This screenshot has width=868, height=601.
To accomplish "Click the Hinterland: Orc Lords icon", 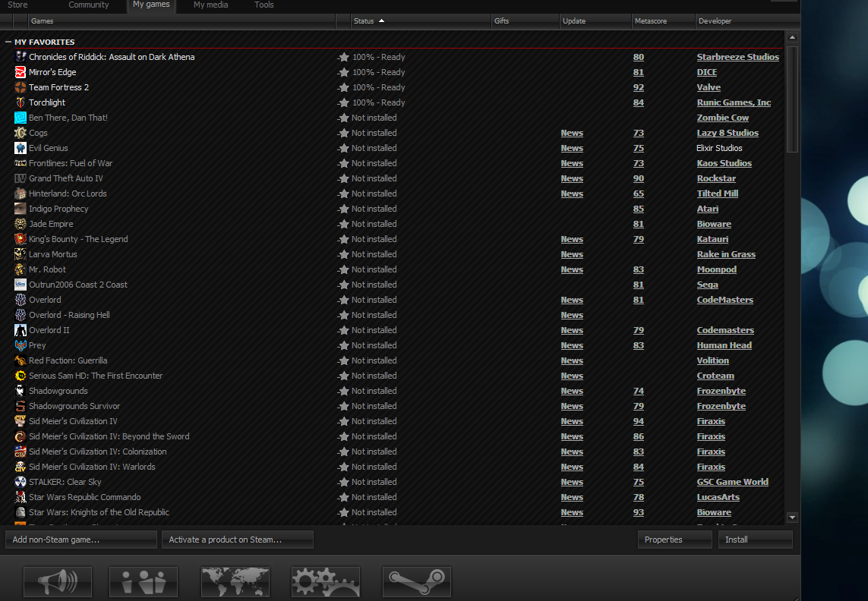I will 21,194.
